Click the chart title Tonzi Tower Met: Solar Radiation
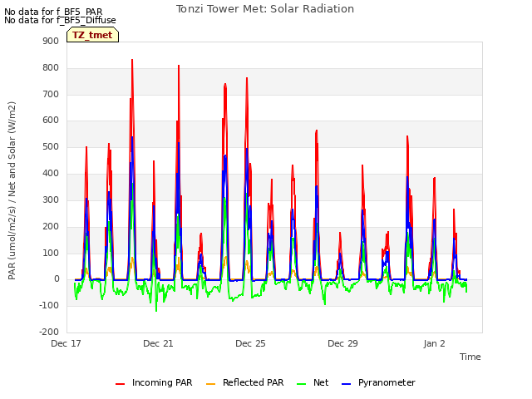This screenshot has width=532, height=399. coord(265,9)
